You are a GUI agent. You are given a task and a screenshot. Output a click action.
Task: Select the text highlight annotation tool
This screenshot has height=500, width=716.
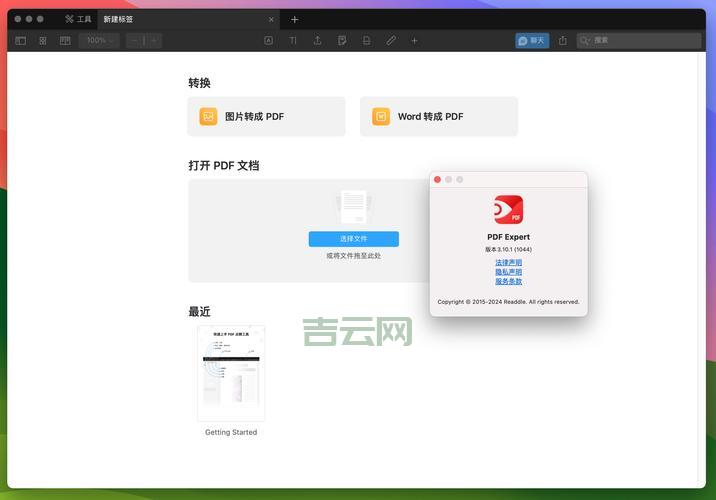[x=268, y=41]
